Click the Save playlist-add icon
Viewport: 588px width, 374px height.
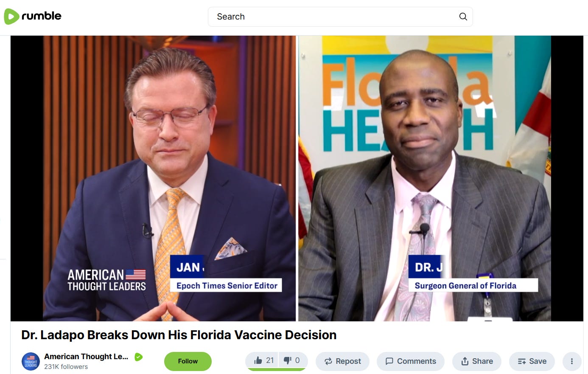point(522,361)
